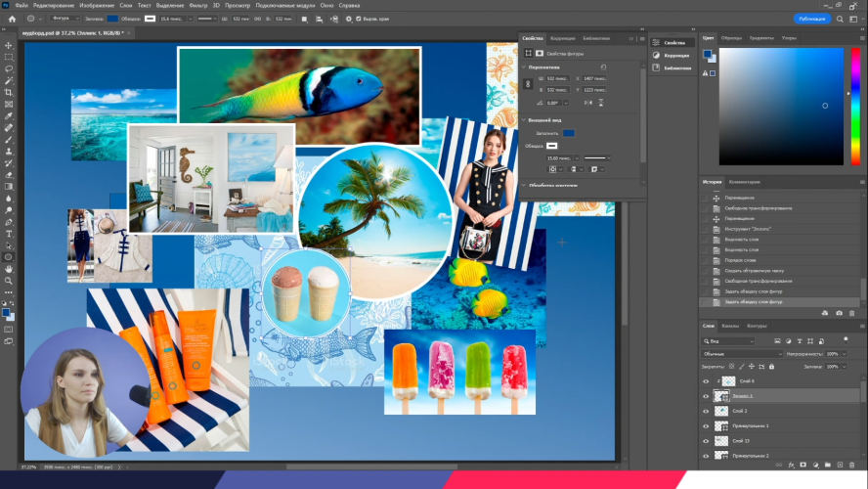Open Коррекция panel from side dock
Screen dimensions: 868x489
coord(672,56)
